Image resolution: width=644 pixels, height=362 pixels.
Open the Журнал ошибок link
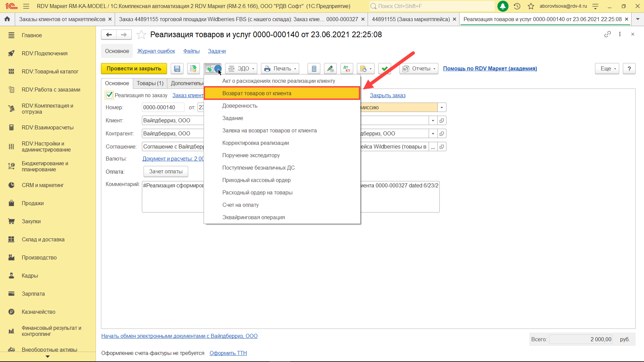coord(156,51)
